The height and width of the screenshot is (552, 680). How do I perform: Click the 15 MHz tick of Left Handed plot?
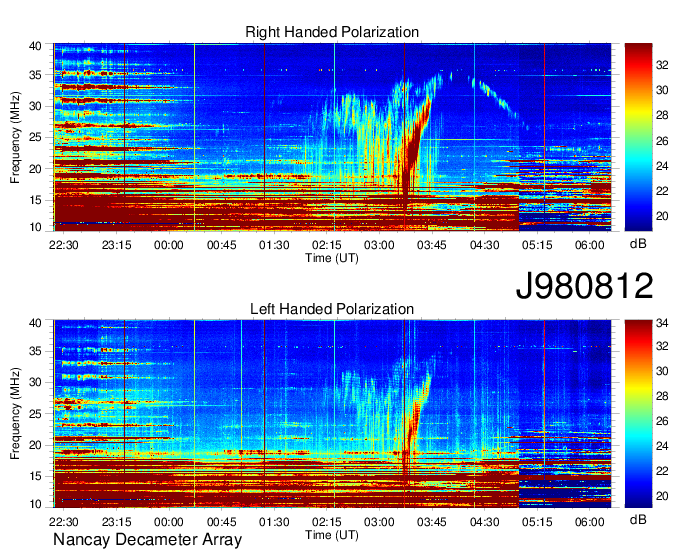point(36,476)
